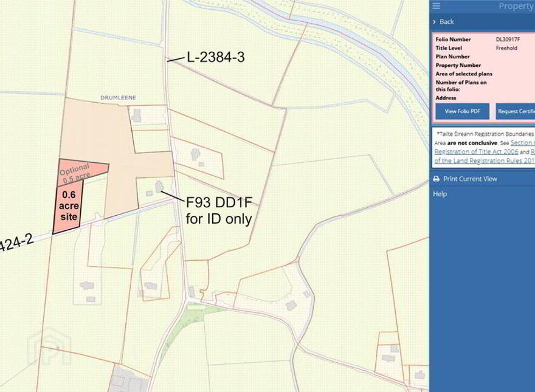Click the Address label in folio details

(x=446, y=98)
